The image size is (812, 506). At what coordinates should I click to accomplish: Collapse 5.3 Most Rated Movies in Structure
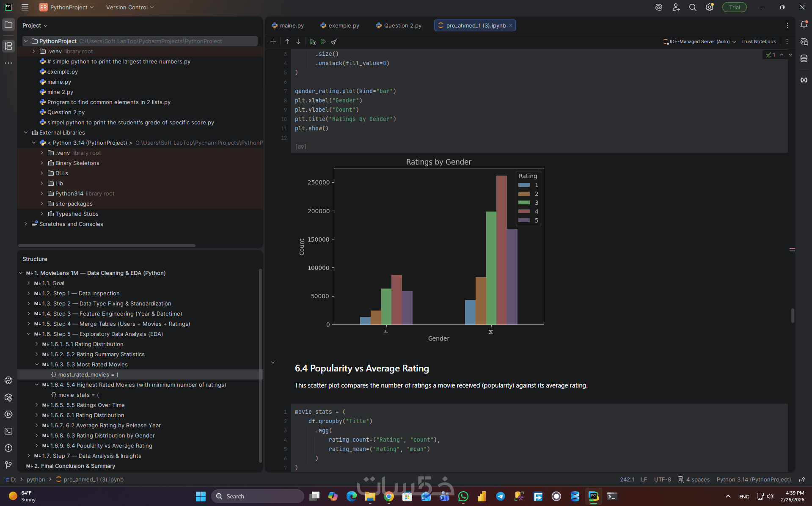click(37, 364)
